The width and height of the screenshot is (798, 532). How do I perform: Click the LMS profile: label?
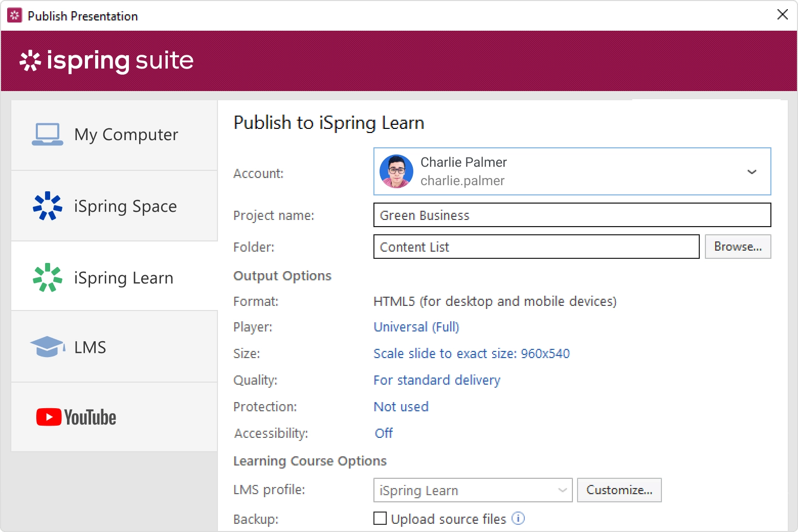click(x=269, y=490)
